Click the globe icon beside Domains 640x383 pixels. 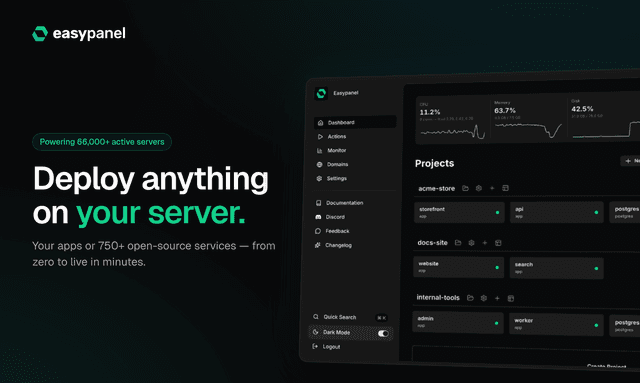[319, 165]
